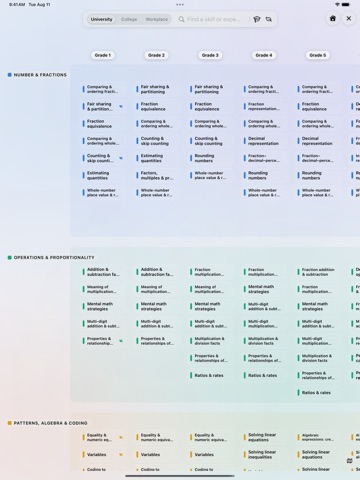Tap the map icon at bottom right
Screen dimensions: 360x480
pos(349,461)
